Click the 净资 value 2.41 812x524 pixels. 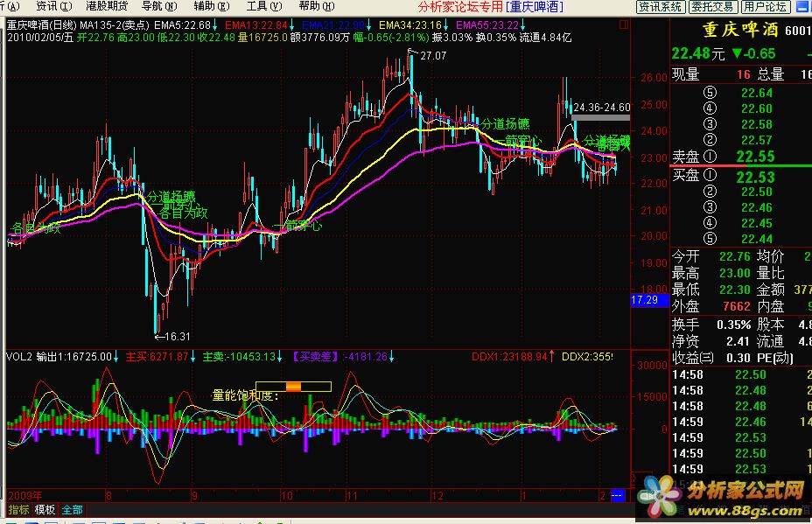tap(738, 341)
